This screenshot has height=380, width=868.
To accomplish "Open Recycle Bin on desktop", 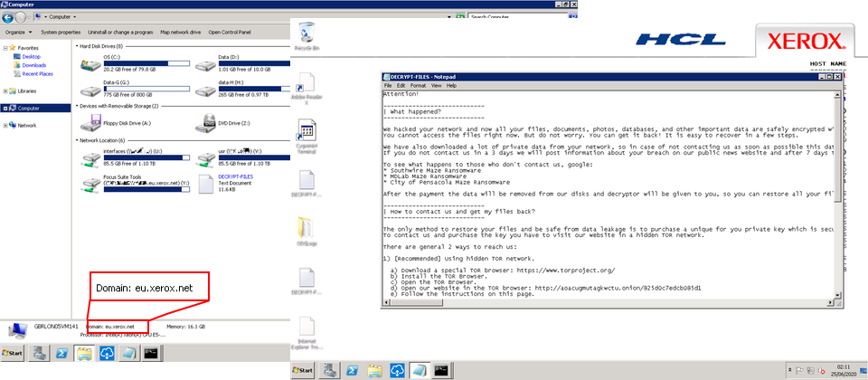I will (x=307, y=36).
